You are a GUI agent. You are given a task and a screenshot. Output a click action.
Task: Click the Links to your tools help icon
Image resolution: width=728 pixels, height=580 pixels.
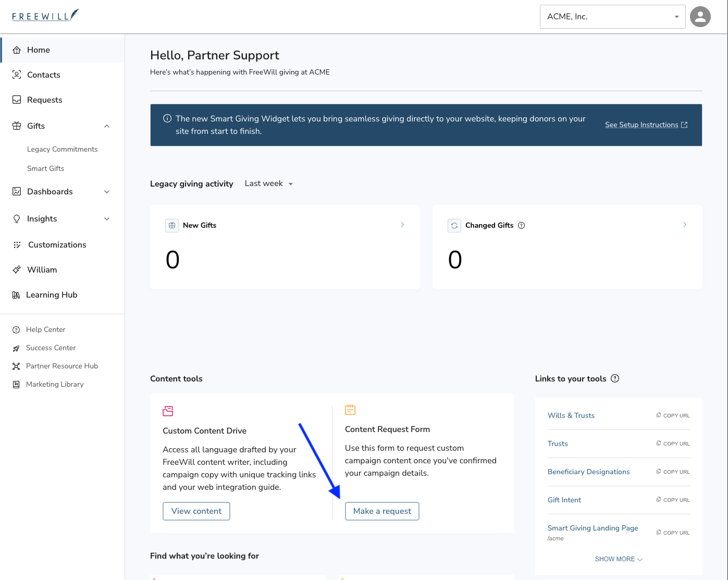pyautogui.click(x=615, y=379)
